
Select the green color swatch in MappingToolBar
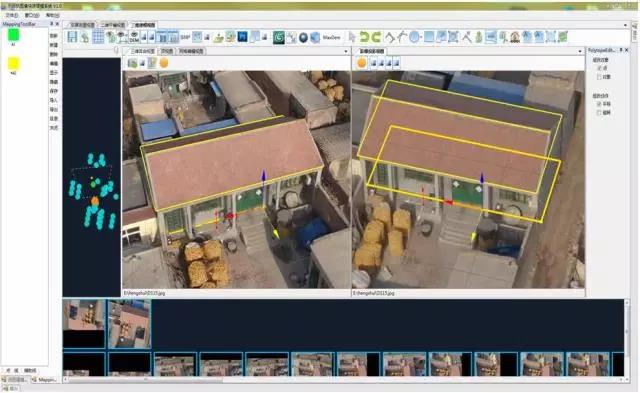pos(13,34)
